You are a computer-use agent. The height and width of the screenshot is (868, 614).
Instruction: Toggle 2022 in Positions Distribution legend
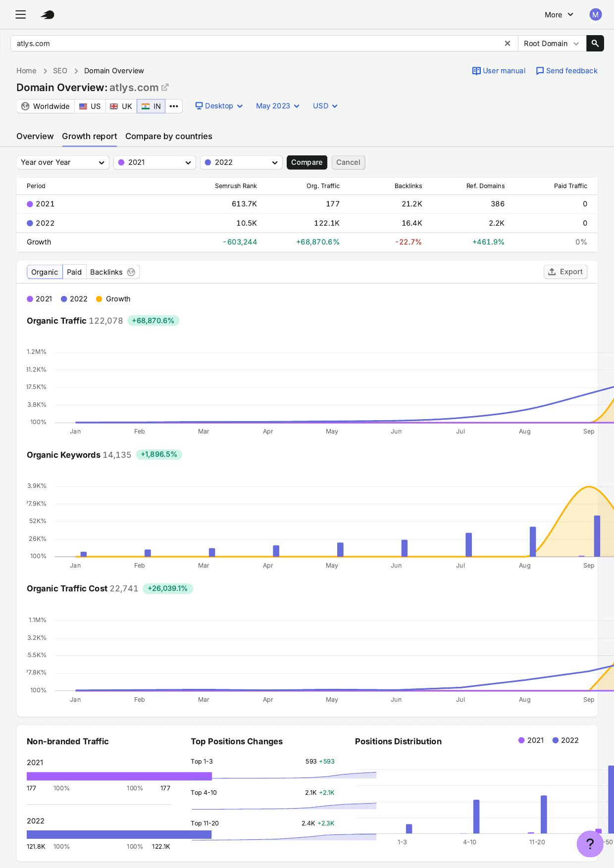coord(565,740)
